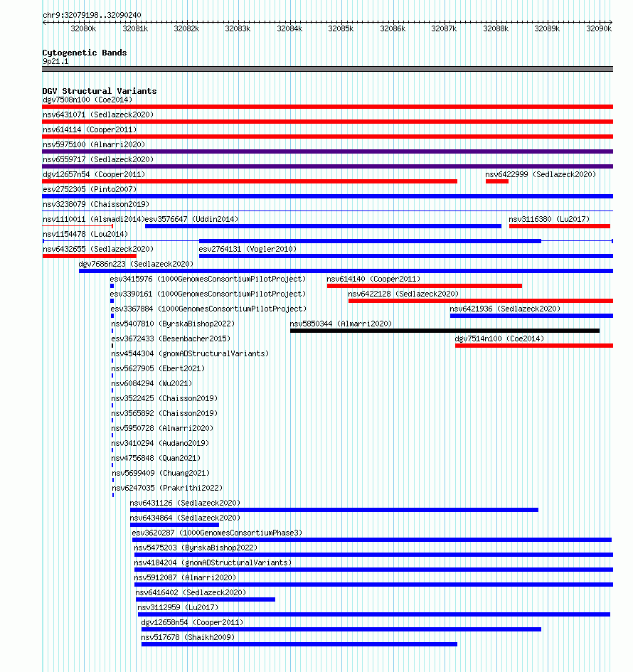Click the esv3620287 1000GenomesConsortiumPhase3 label
Viewport: 633px width, 672px height.
click(217, 533)
